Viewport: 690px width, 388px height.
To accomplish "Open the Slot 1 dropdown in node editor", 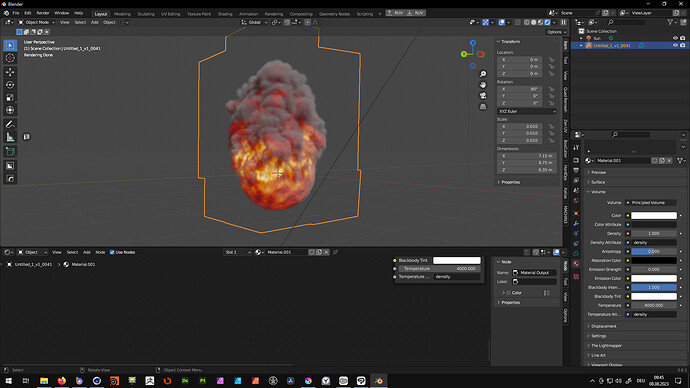I will 238,252.
